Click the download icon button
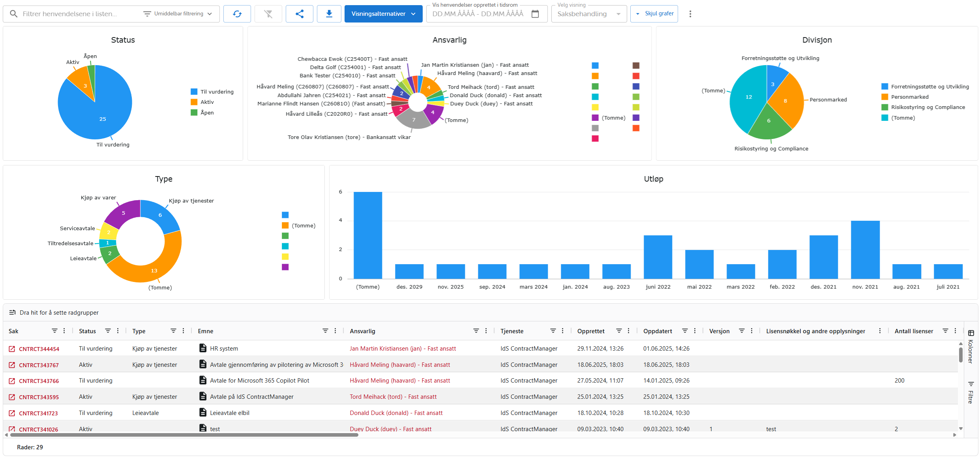980x458 pixels. (329, 14)
